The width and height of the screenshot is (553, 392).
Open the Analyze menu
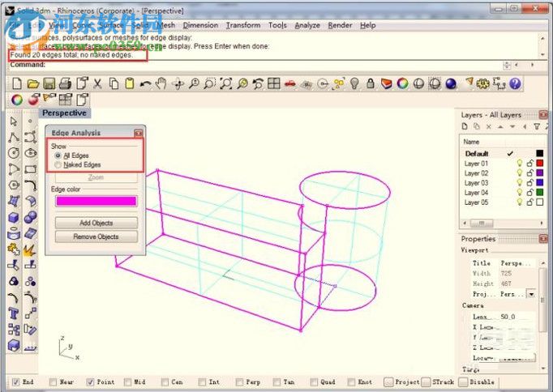[307, 25]
